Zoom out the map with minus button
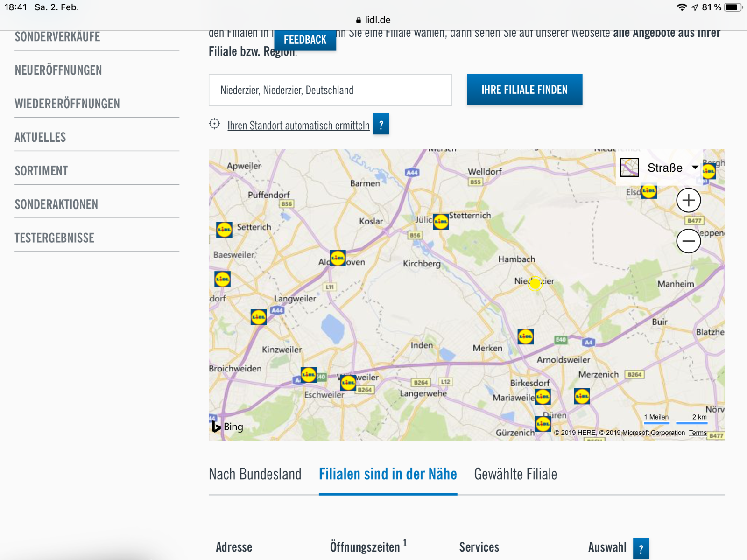 pos(688,241)
